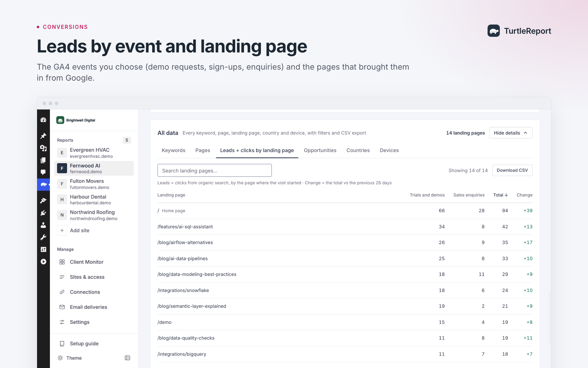This screenshot has height=368, width=588.
Task: Open the Harbour Dental report
Action: pyautogui.click(x=94, y=200)
